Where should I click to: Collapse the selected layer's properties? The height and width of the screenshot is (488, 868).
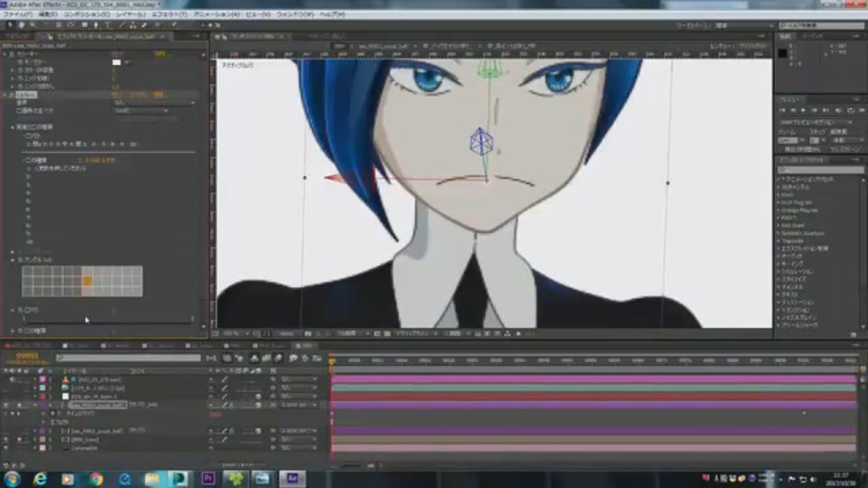[35, 405]
